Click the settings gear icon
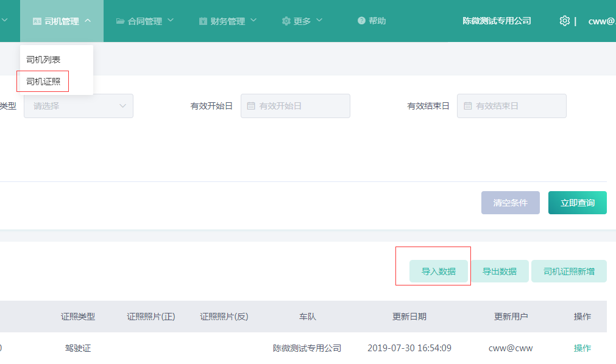 [564, 21]
